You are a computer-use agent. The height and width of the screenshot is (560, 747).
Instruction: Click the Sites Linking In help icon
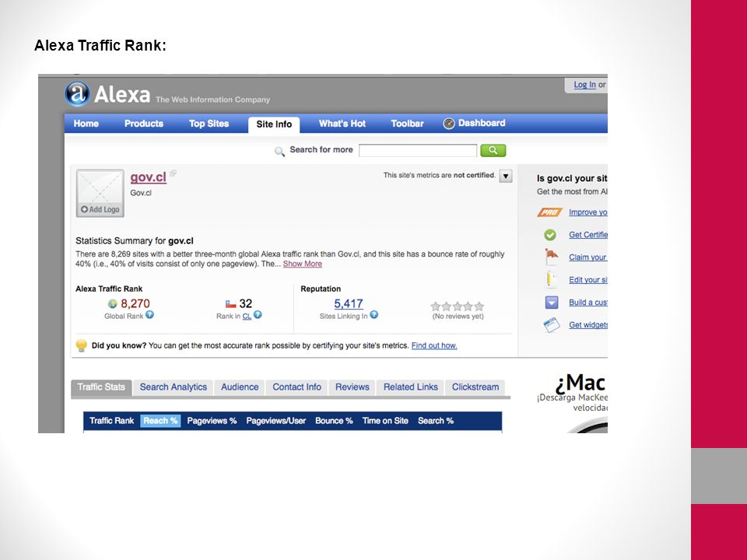pyautogui.click(x=374, y=315)
